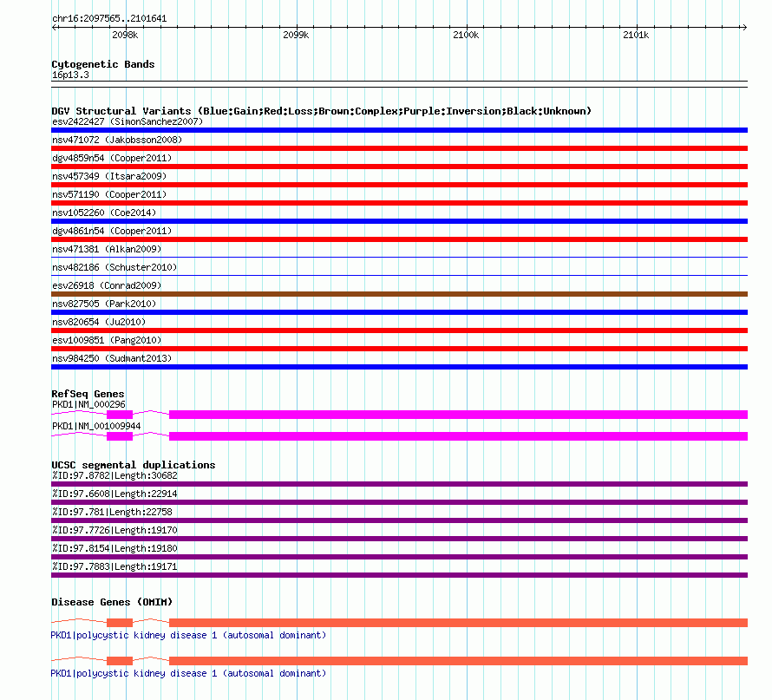Click the ruler's right arrow end
Image resolution: width=772 pixels, height=700 pixels.
(x=744, y=27)
